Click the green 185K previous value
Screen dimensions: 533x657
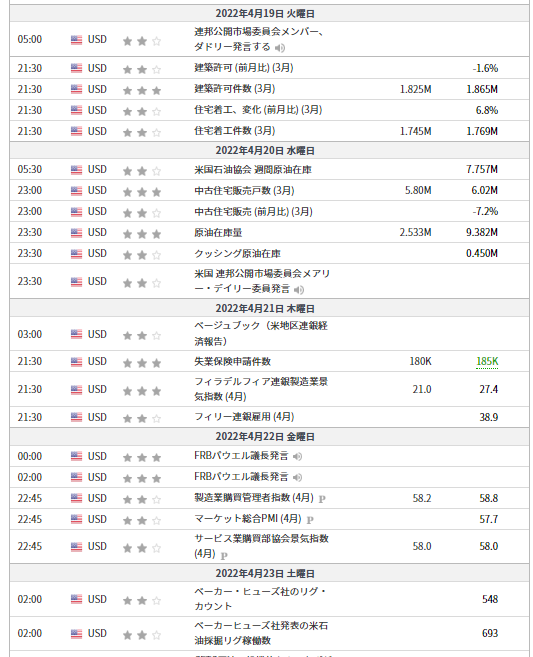487,361
